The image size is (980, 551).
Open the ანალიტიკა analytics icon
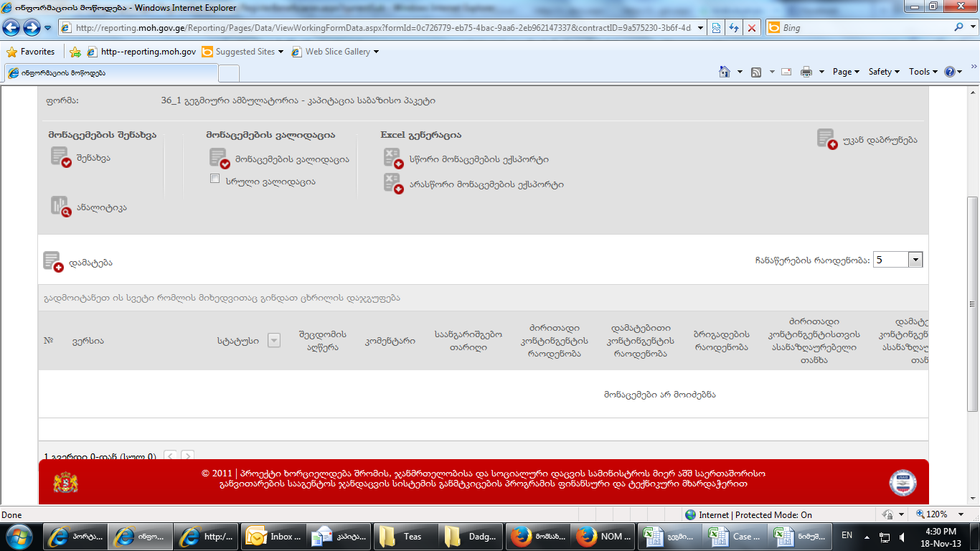[x=60, y=207]
